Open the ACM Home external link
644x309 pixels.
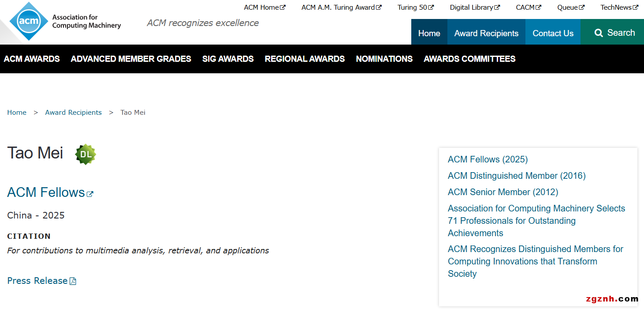click(x=264, y=7)
